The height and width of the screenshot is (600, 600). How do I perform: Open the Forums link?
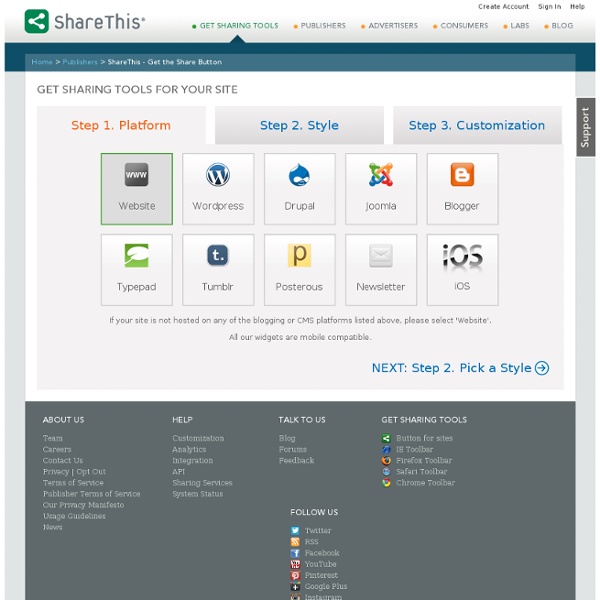(x=293, y=449)
